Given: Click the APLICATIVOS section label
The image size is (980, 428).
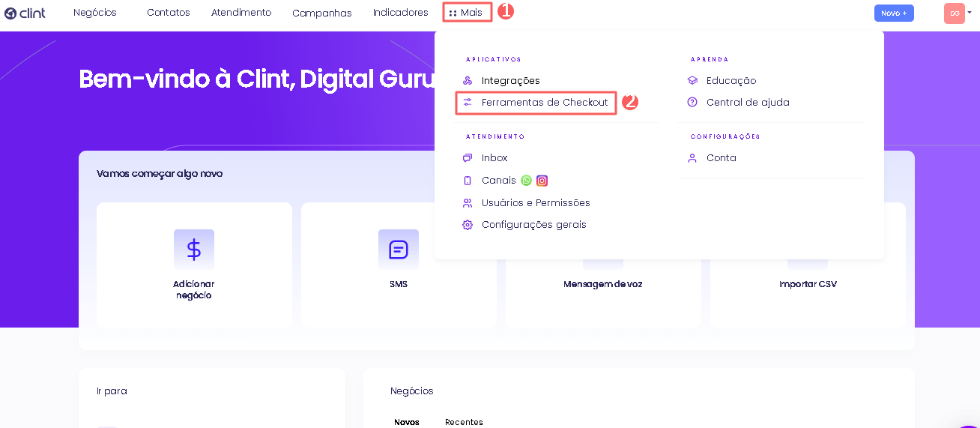Looking at the screenshot, I should [x=494, y=59].
